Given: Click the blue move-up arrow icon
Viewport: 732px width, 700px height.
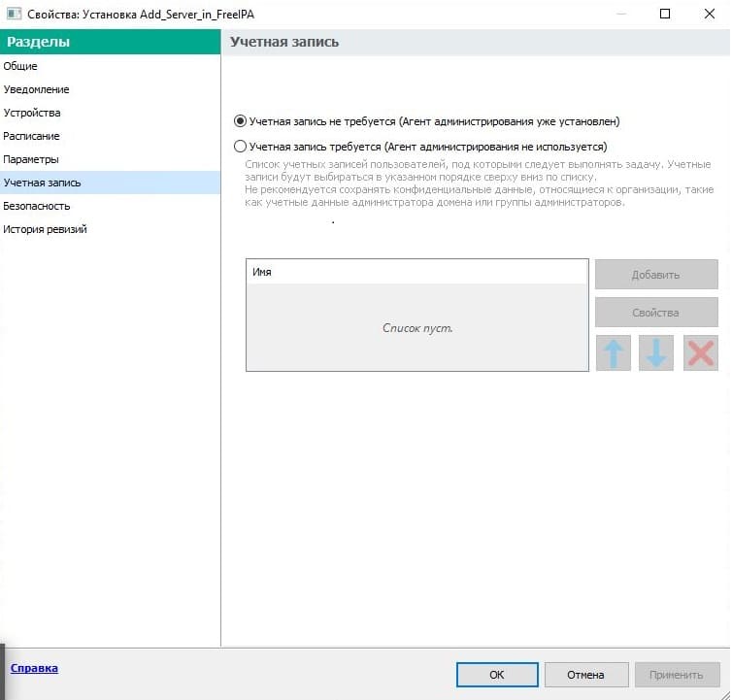Looking at the screenshot, I should 613,353.
